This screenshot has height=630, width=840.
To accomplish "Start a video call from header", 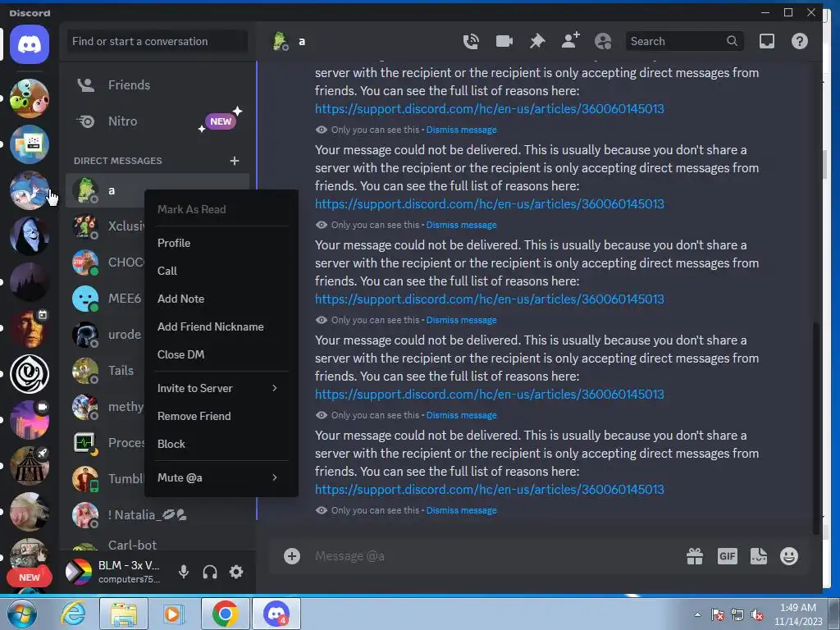I will click(504, 41).
